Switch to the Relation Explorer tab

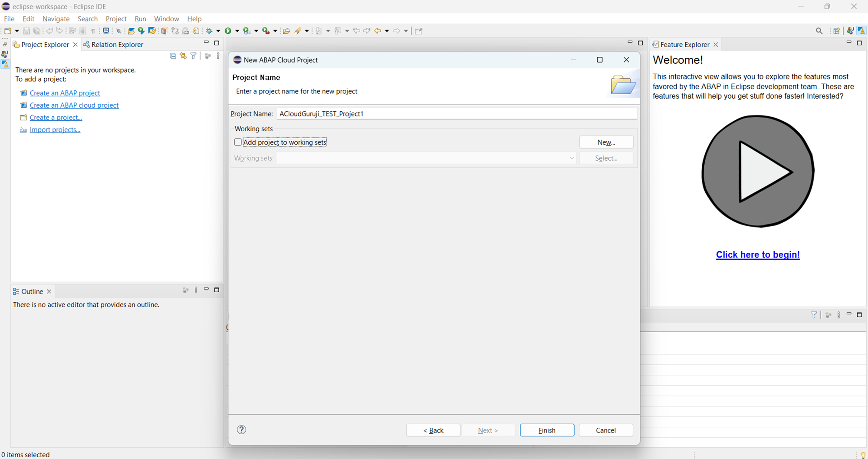[117, 44]
